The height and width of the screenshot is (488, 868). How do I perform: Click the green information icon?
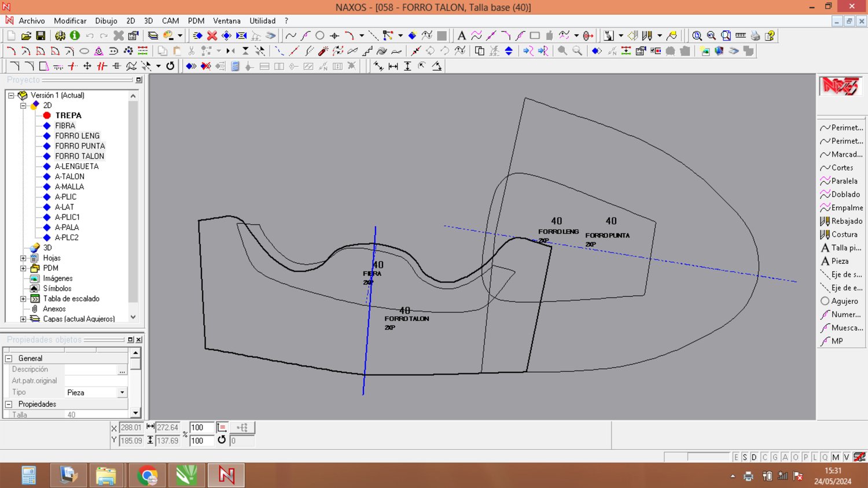point(75,36)
